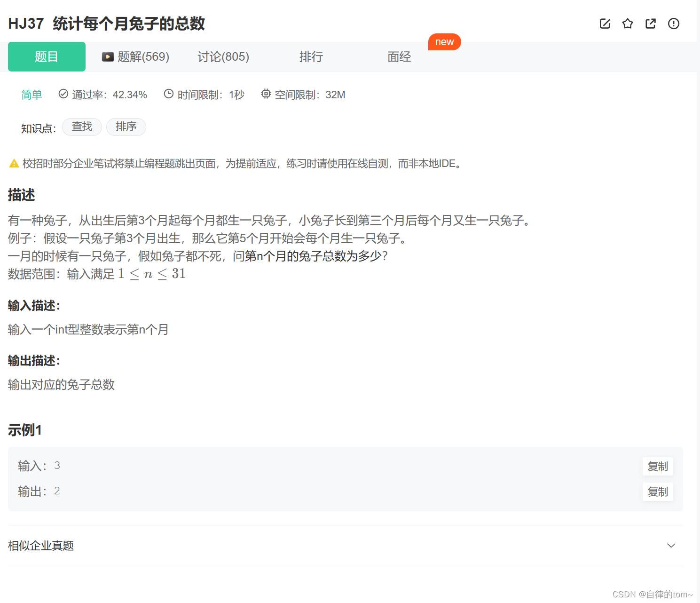Click the edit note icon
Viewport: 700px width, 603px height.
coord(605,24)
